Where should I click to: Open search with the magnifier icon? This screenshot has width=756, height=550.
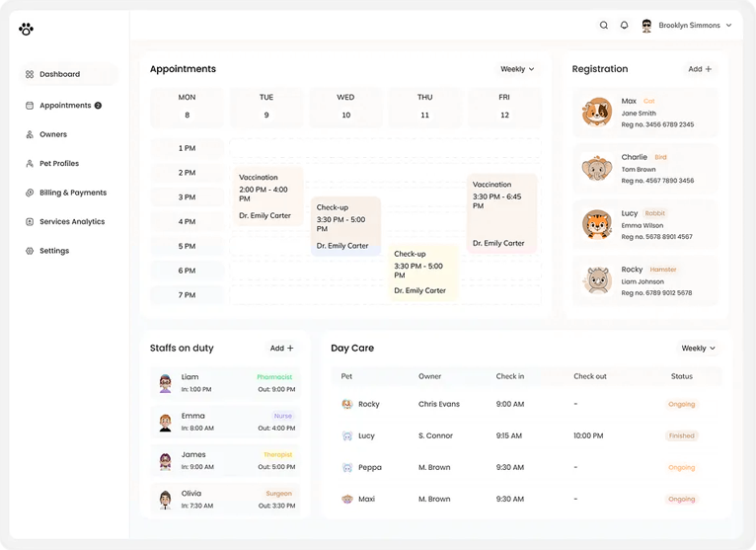604,26
